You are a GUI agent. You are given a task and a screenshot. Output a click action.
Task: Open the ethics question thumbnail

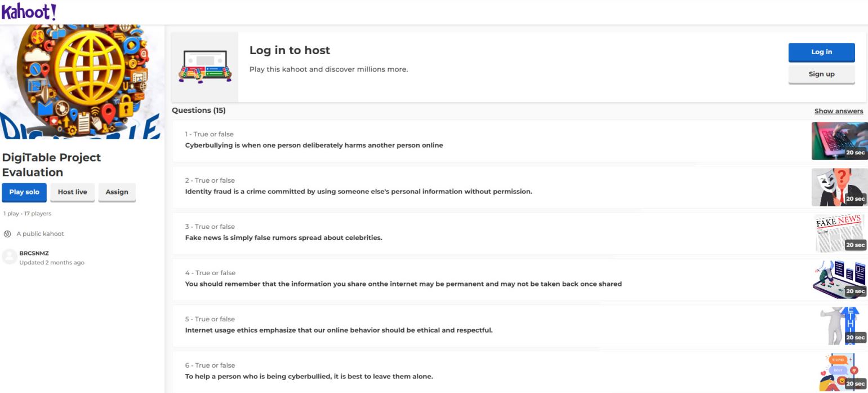[839, 326]
